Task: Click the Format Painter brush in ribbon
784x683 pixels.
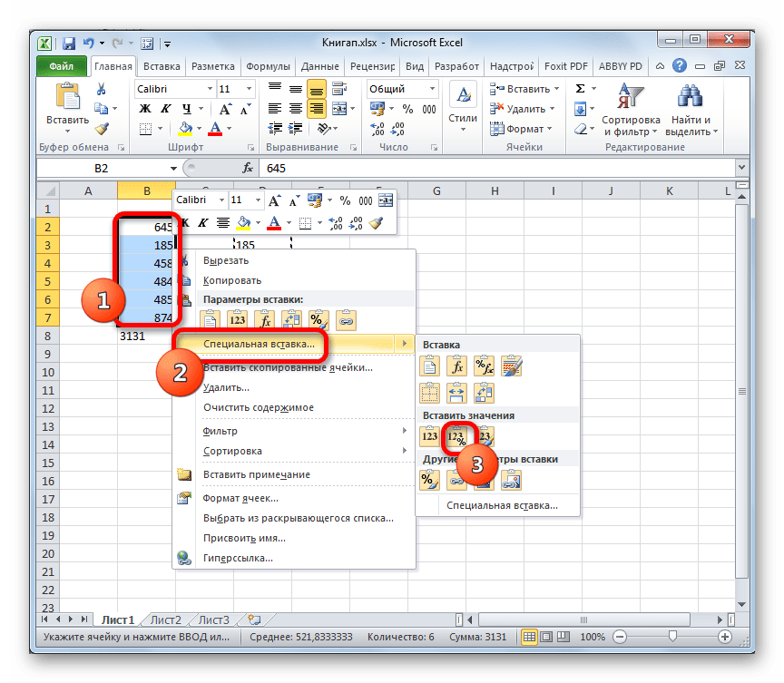Action: pyautogui.click(x=102, y=129)
